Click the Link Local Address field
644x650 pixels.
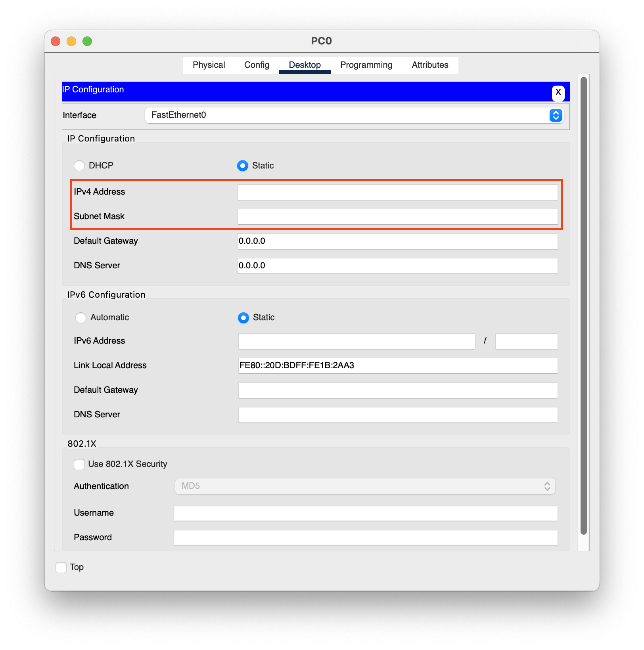398,366
